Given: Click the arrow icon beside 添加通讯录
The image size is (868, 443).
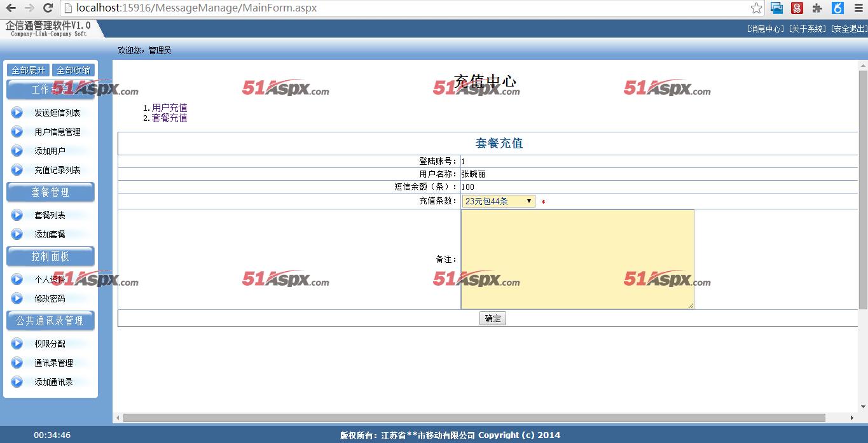Looking at the screenshot, I should [17, 382].
